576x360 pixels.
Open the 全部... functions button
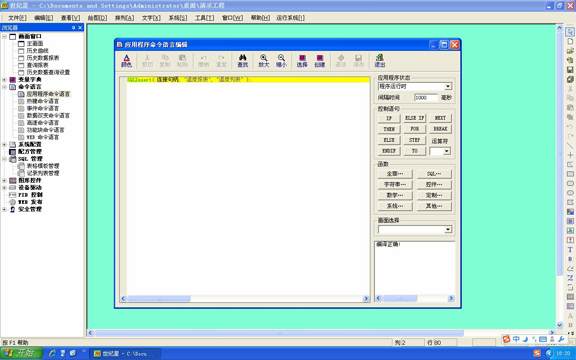(395, 173)
